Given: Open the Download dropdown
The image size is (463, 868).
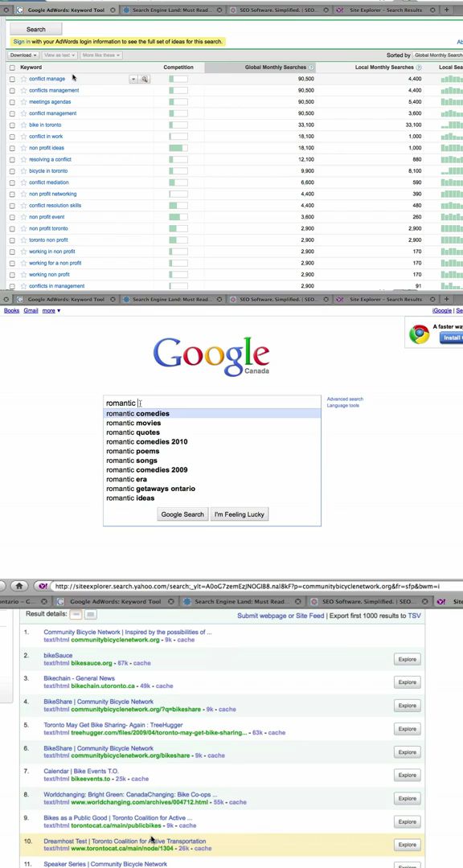Looking at the screenshot, I should click(x=23, y=55).
